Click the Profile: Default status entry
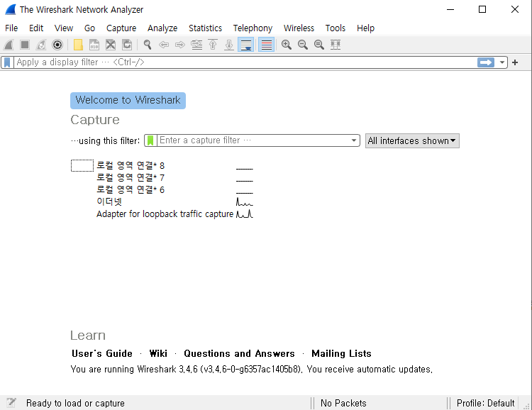This screenshot has width=532, height=410. click(x=485, y=403)
